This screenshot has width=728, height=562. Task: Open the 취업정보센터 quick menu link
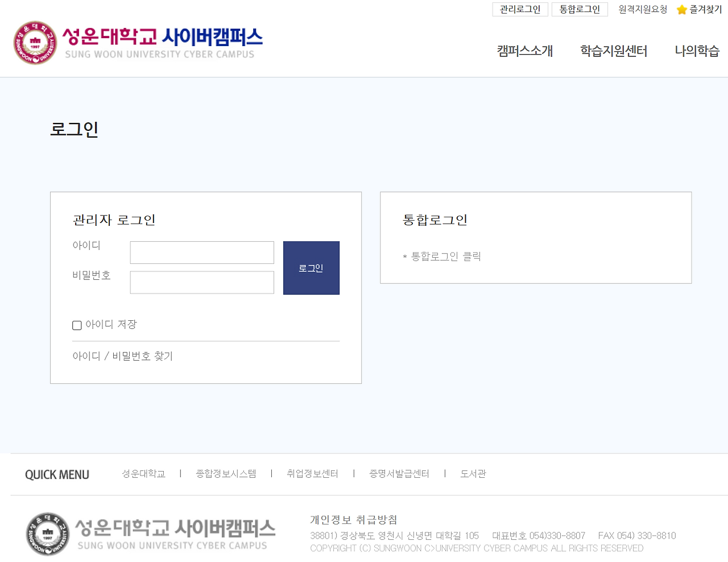[x=312, y=473]
